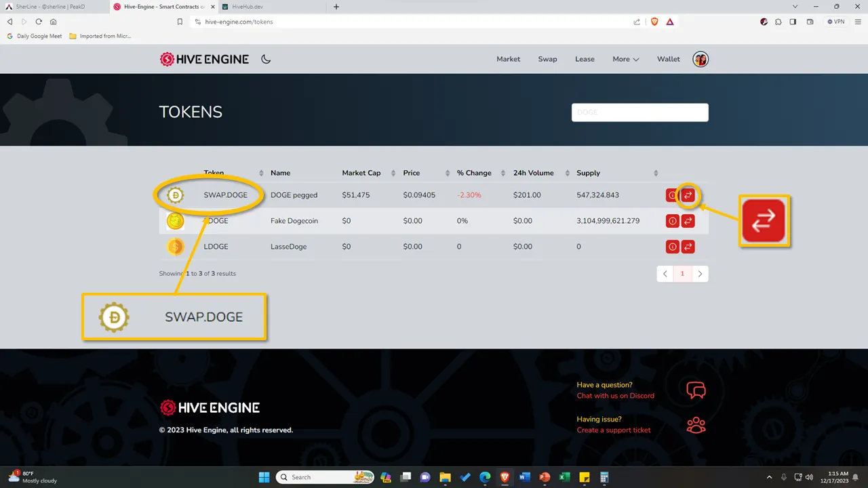This screenshot has height=488, width=868.
Task: Click the SWAP.DOGE token logo in table
Action: point(176,196)
